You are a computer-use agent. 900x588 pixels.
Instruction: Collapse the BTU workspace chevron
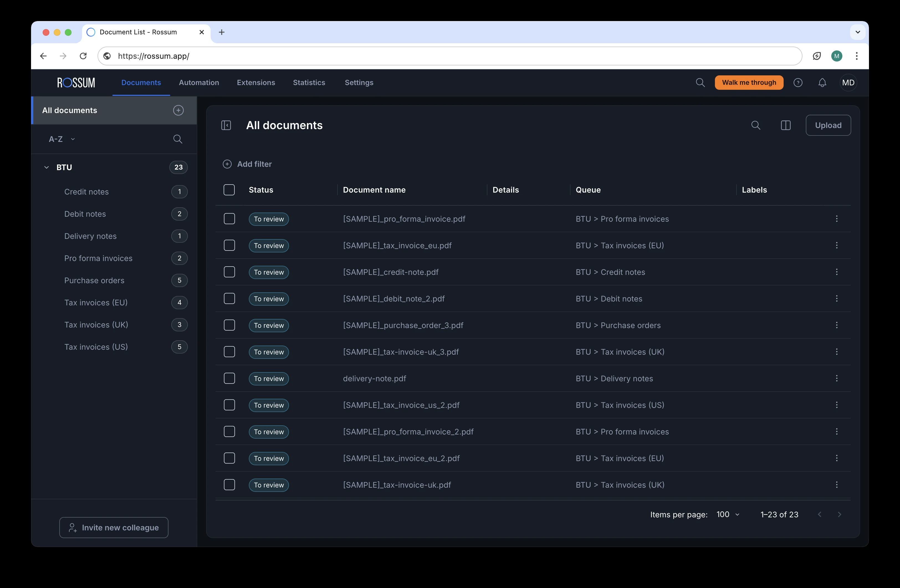click(47, 167)
